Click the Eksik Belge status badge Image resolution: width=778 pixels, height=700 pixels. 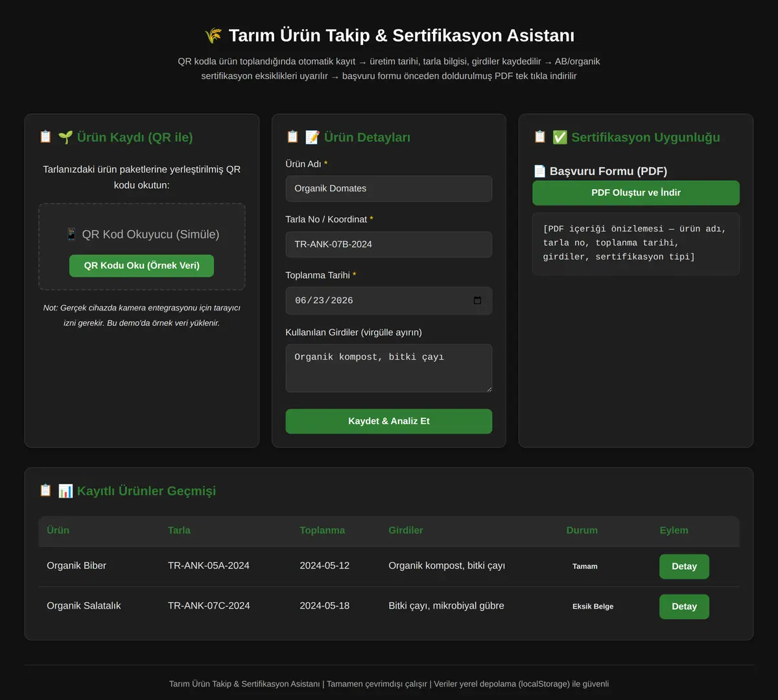593,607
